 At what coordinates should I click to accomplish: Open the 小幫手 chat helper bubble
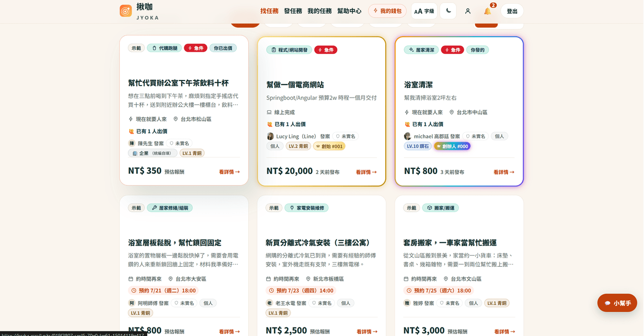617,303
